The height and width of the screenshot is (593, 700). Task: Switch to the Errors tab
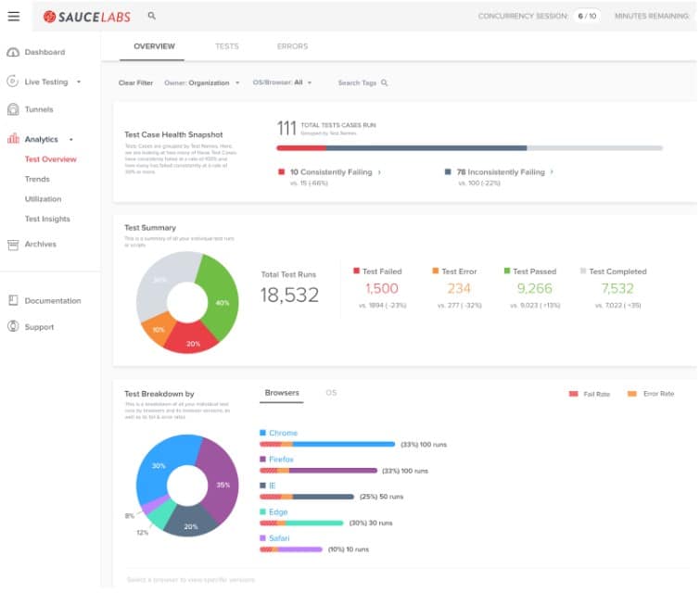(x=292, y=46)
